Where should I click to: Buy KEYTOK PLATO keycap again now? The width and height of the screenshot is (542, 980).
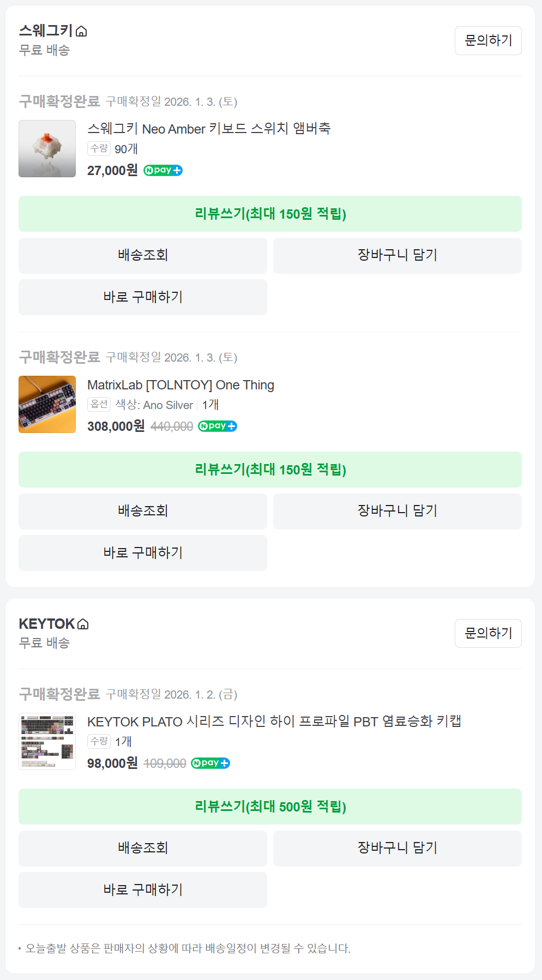click(143, 890)
